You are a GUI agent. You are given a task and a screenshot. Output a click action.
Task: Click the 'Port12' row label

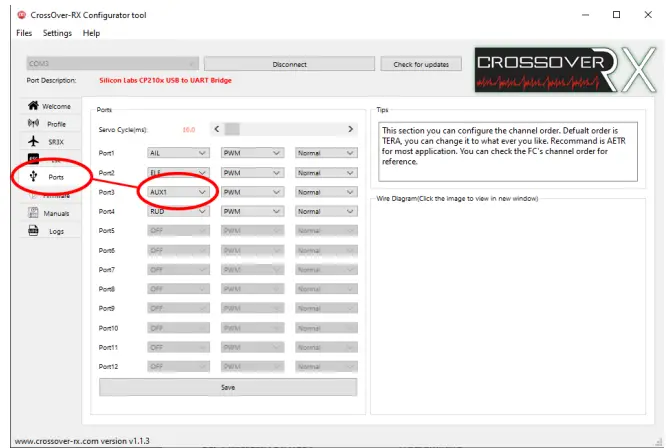click(x=108, y=366)
